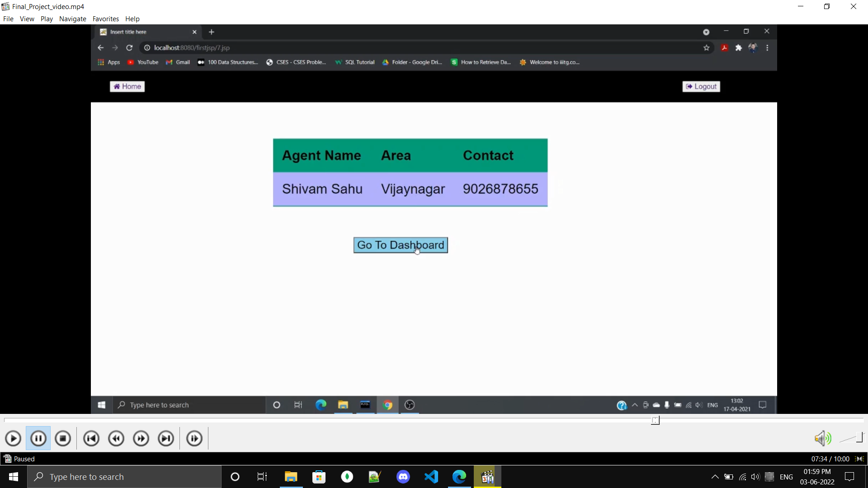The height and width of the screenshot is (488, 868).
Task: Click the Pause icon to resume playback
Action: [38, 438]
